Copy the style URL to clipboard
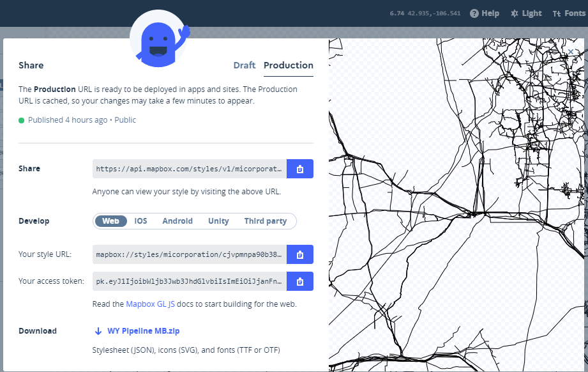 click(x=299, y=254)
